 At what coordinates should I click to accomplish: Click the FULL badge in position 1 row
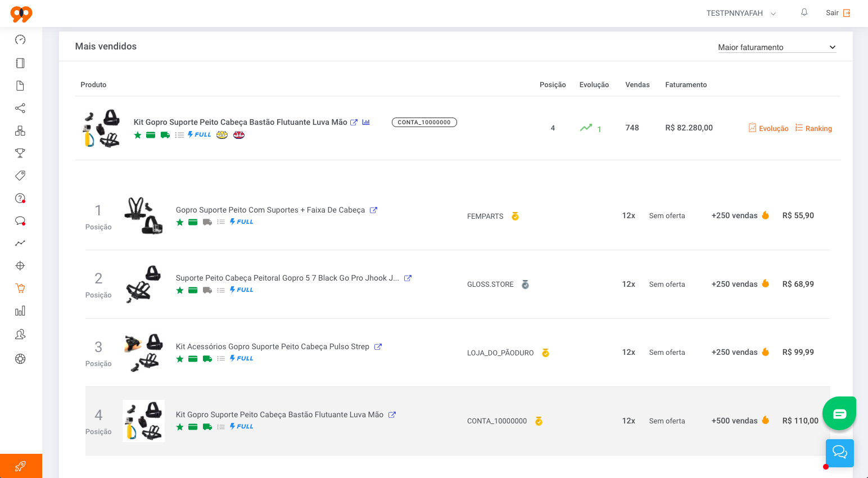tap(242, 222)
